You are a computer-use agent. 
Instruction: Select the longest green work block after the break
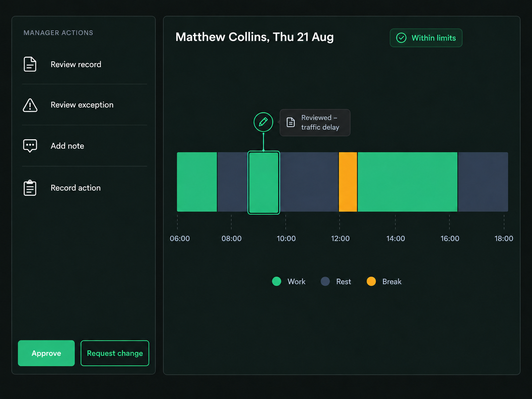(x=407, y=182)
